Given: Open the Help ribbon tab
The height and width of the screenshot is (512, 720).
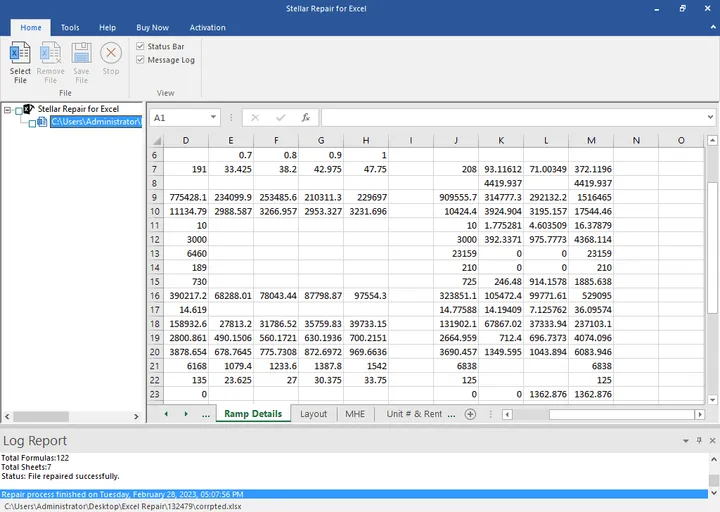Looking at the screenshot, I should pyautogui.click(x=107, y=28).
